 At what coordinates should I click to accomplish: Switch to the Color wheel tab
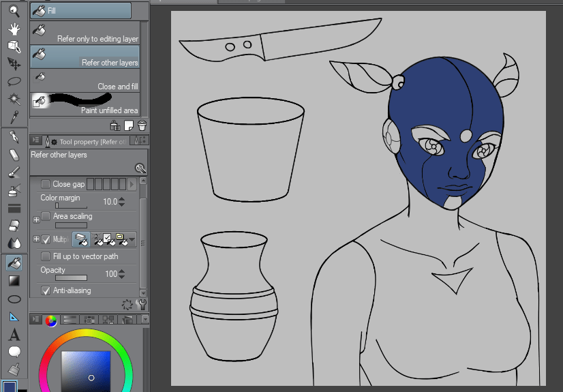[51, 320]
